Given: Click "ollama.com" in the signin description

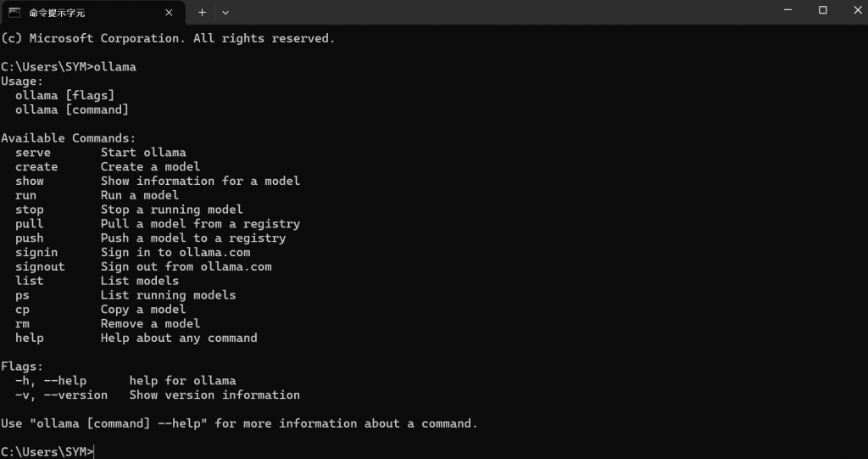Looking at the screenshot, I should click(x=214, y=252).
